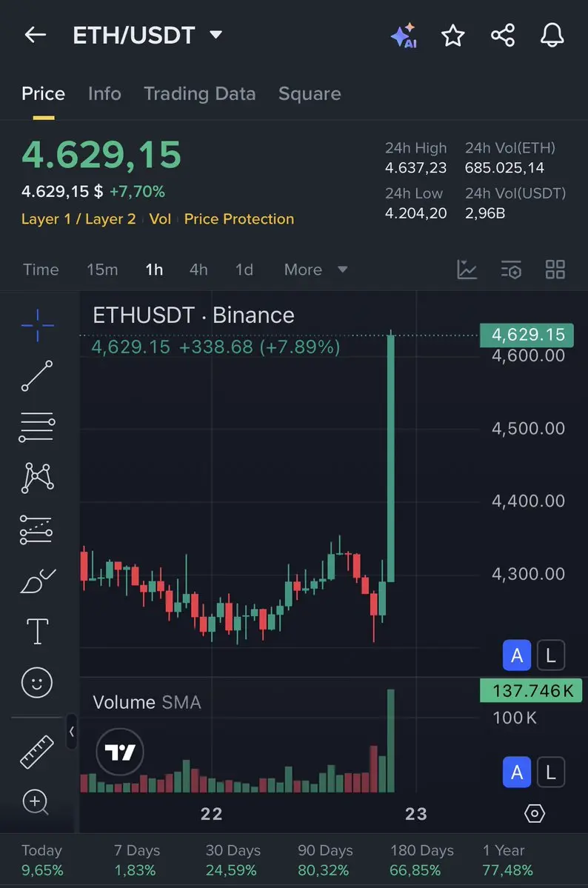
Task: Open the ETH/USDT pair dropdown
Action: click(x=216, y=35)
